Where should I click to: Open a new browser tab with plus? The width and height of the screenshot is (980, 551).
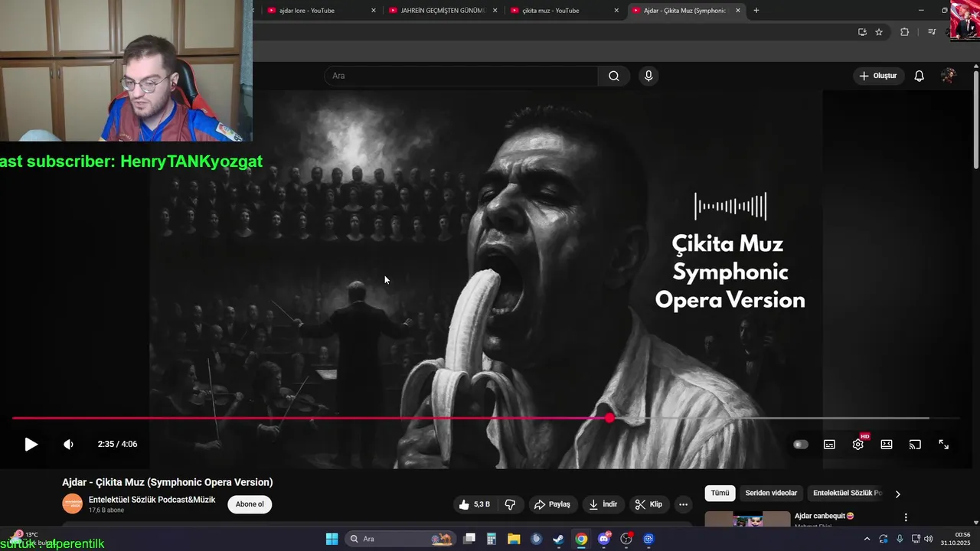pos(756,11)
